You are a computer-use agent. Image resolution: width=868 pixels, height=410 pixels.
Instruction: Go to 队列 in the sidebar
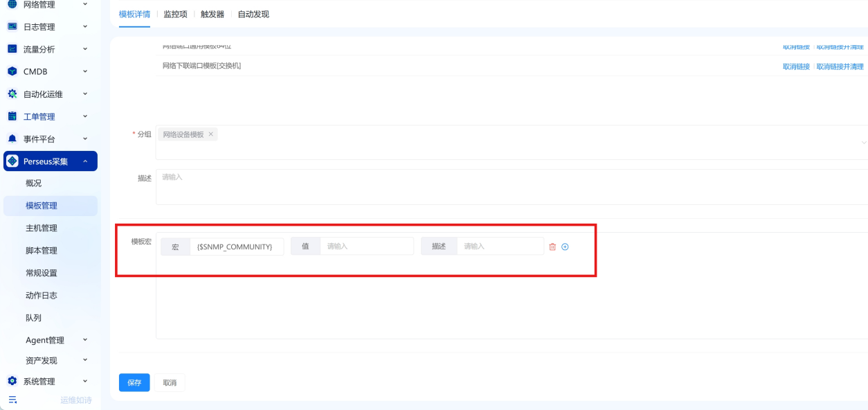[x=34, y=318]
